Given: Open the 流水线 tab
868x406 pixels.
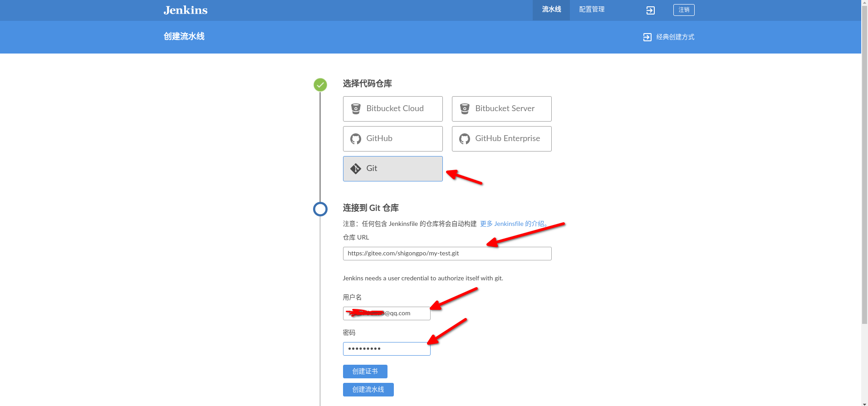Looking at the screenshot, I should tap(551, 10).
